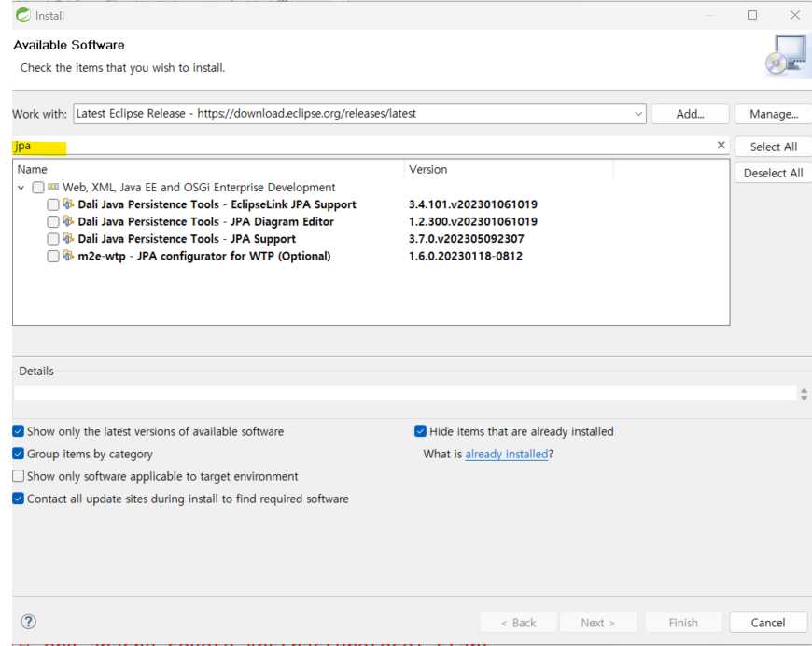Uncheck Show only the latest versions option
This screenshot has width=812, height=646.
coord(18,431)
